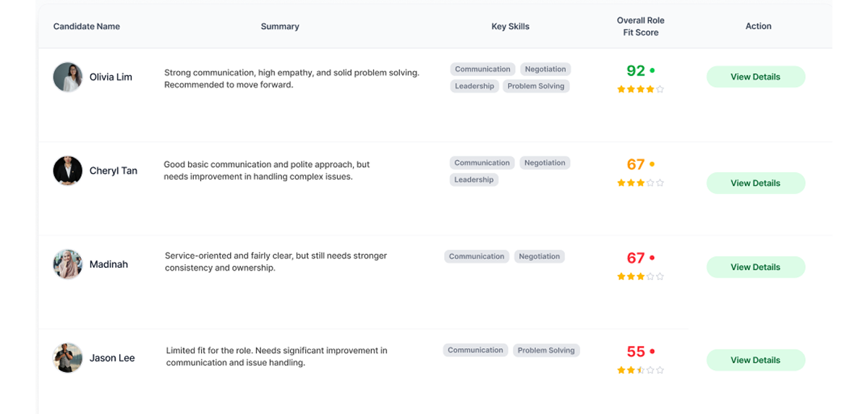Click Madinah's profile avatar
This screenshot has height=414, width=868.
(x=68, y=264)
